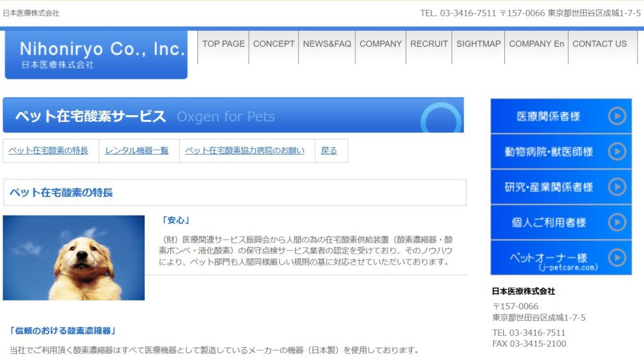Viewport: 644px width, 357px height.
Task: Open the ペットオーナー様 j-petcare.com button
Action: pos(561,258)
